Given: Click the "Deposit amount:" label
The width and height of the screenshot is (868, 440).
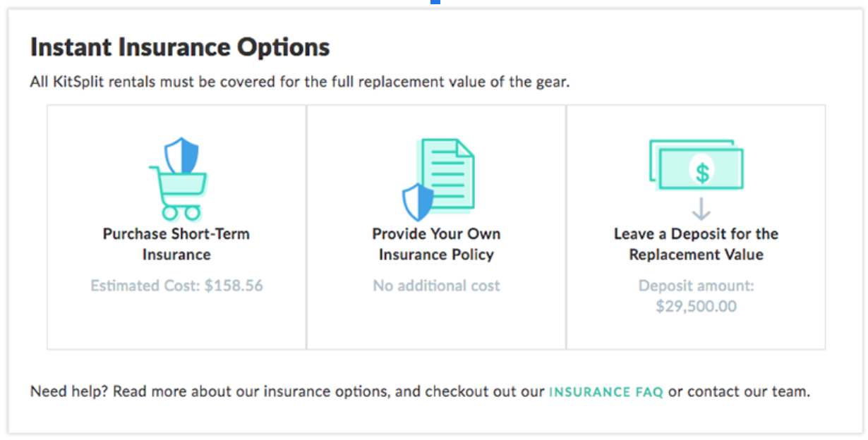Looking at the screenshot, I should (x=696, y=286).
